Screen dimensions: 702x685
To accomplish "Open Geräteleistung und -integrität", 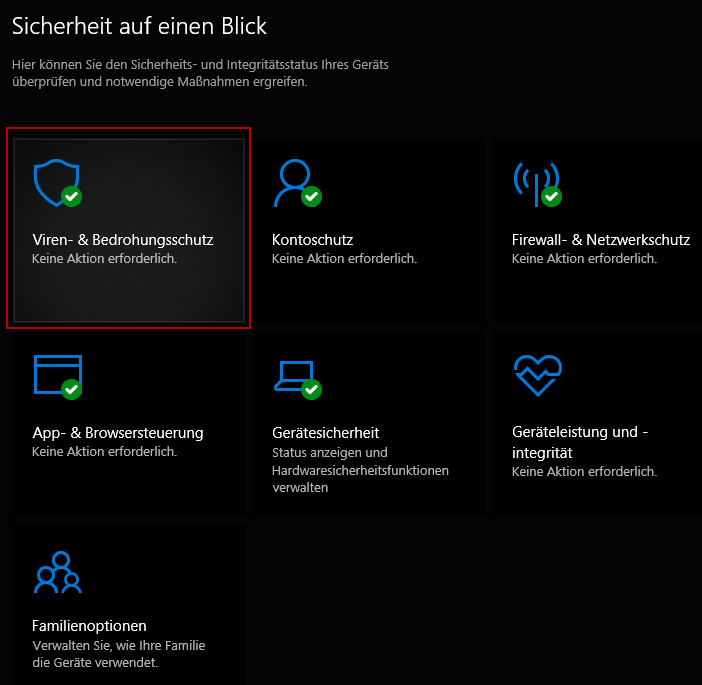I will [x=580, y=442].
